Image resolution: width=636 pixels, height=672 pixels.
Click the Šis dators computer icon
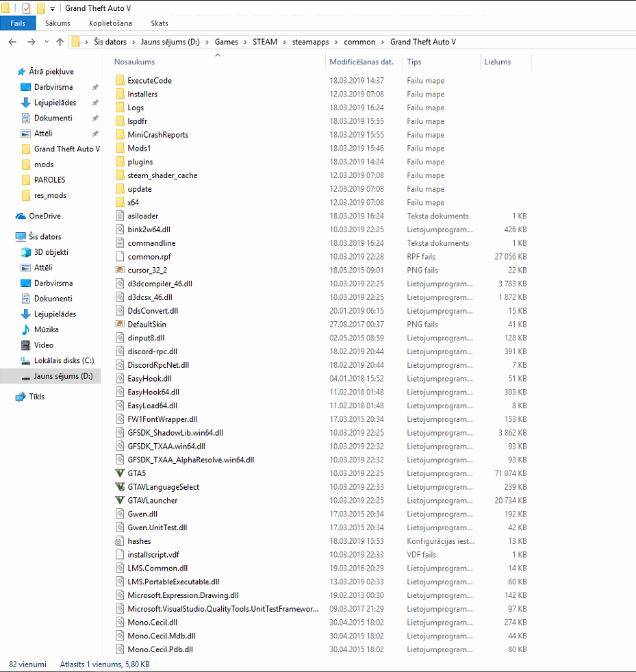click(x=21, y=236)
